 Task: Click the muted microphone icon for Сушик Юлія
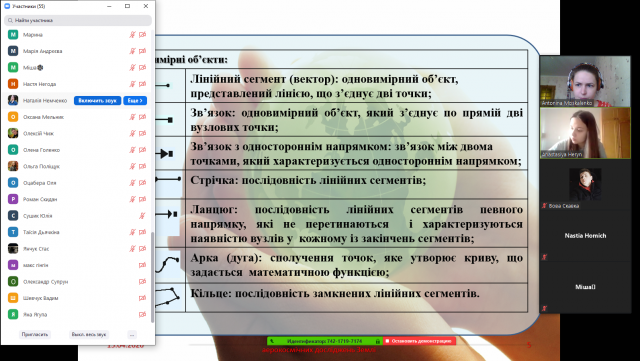click(x=142, y=216)
